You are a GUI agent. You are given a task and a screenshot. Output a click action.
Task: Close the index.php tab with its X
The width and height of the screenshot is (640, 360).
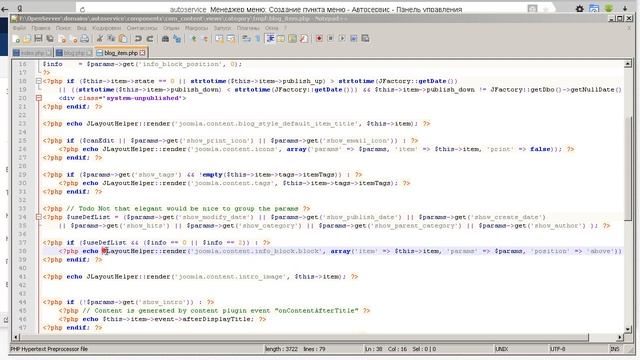49,53
